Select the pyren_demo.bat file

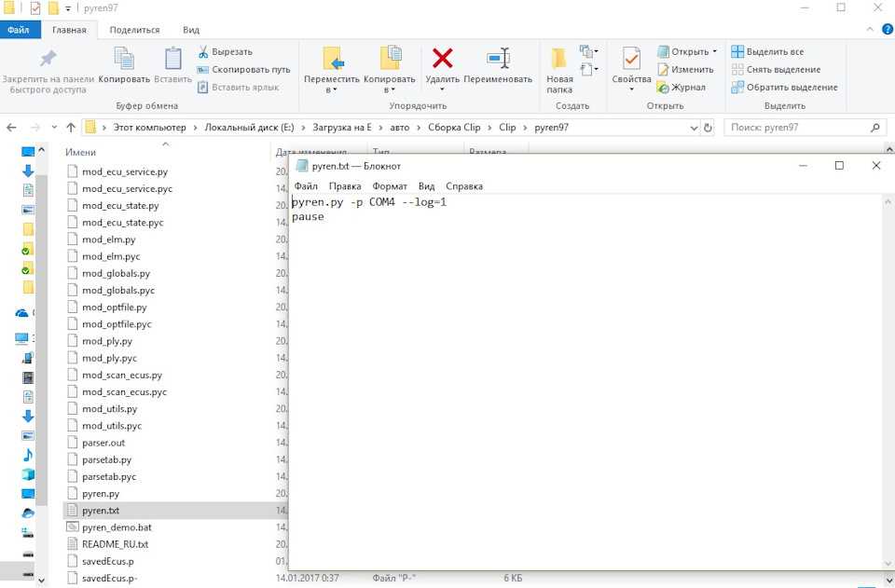[117, 527]
